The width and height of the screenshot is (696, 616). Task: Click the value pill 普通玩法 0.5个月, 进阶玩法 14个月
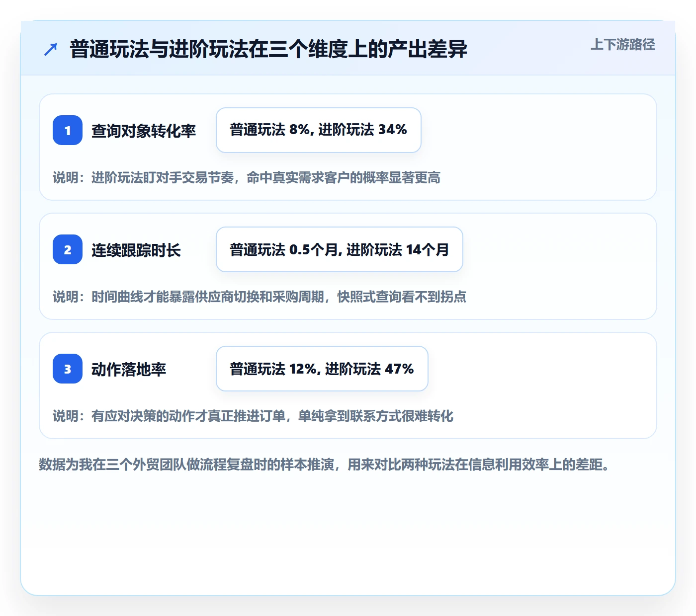(340, 249)
